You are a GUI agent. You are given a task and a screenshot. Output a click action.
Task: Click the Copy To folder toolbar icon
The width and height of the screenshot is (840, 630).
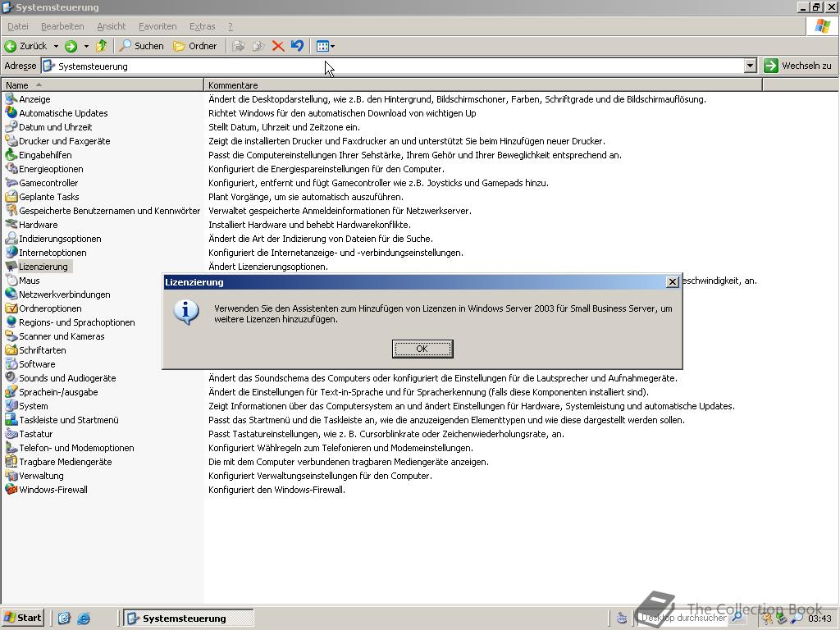click(x=258, y=46)
